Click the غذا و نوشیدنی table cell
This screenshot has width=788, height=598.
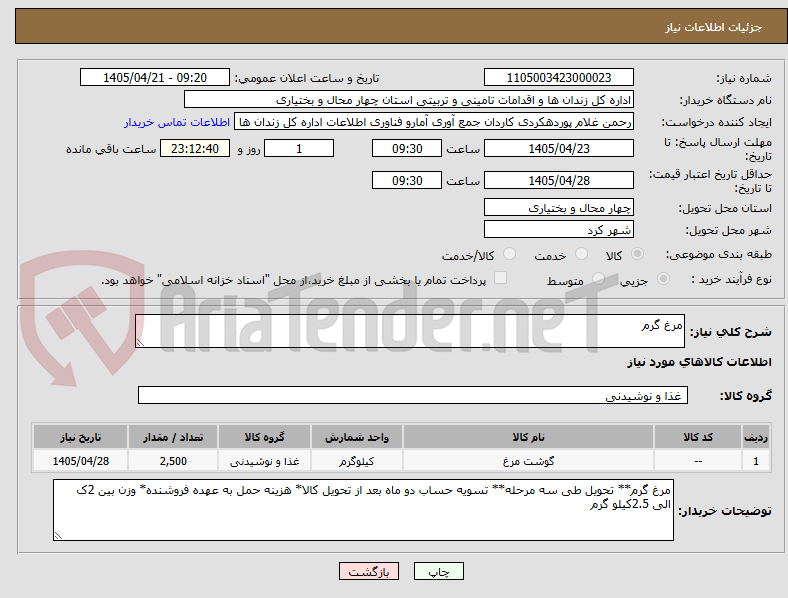pos(264,461)
